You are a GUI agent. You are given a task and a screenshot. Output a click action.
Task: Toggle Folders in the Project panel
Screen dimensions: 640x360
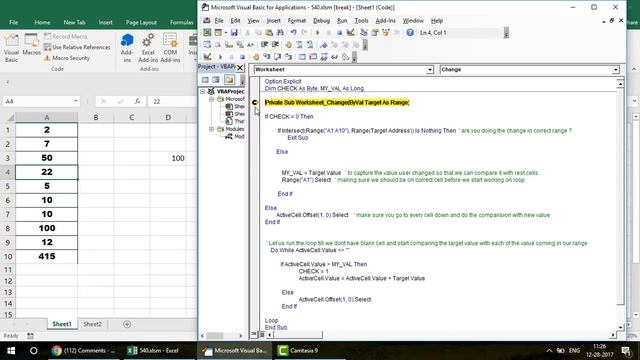[x=229, y=80]
